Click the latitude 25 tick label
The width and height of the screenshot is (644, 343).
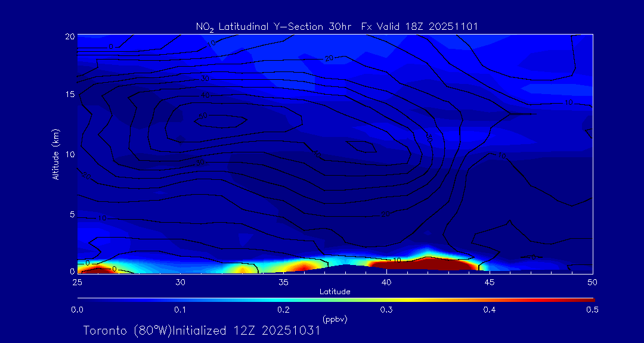[77, 281]
